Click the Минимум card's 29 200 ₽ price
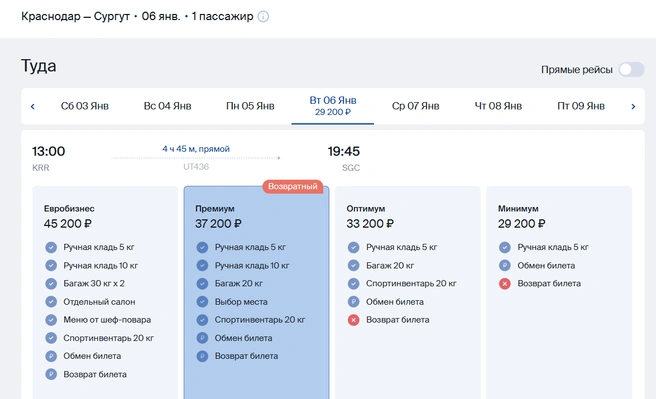The height and width of the screenshot is (399, 656). 521,224
